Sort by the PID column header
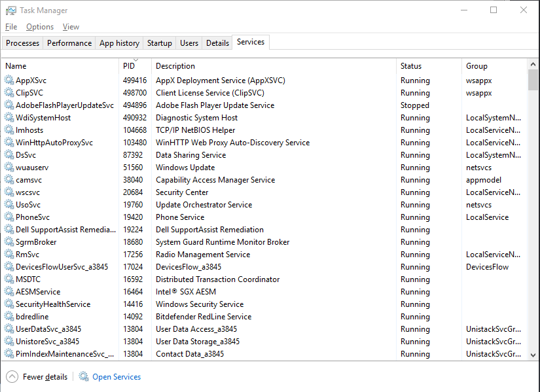Image resolution: width=540 pixels, height=392 pixels. click(x=135, y=66)
